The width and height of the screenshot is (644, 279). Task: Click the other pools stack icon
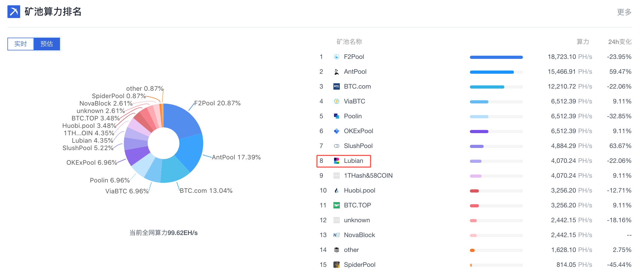click(337, 250)
